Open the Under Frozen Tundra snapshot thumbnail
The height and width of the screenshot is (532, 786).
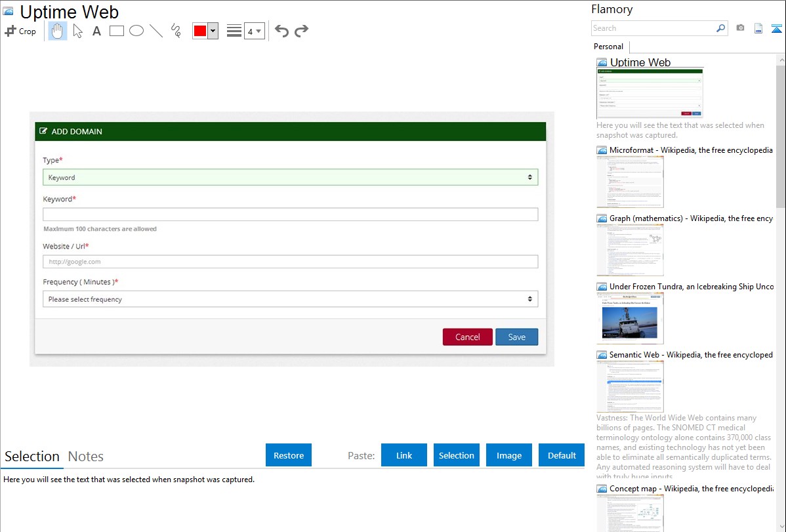[x=630, y=318]
